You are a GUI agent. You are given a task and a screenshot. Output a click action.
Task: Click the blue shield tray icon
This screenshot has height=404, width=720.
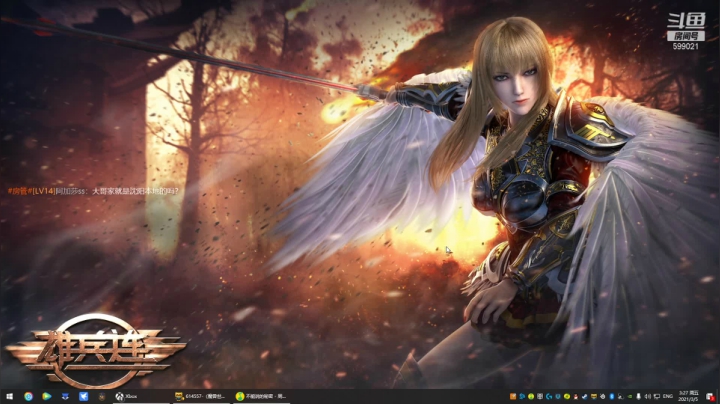[x=558, y=396]
